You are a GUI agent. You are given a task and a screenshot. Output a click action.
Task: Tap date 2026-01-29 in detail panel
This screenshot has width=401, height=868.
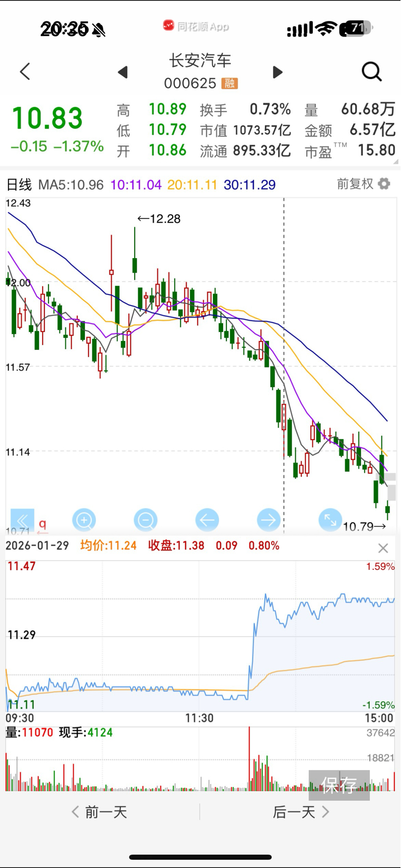pos(37,546)
